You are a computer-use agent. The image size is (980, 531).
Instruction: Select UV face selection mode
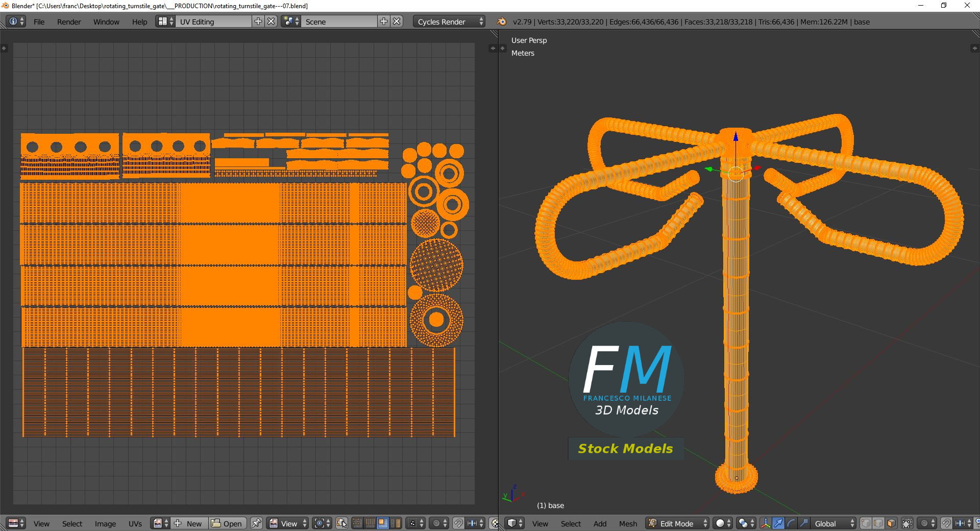click(x=382, y=523)
